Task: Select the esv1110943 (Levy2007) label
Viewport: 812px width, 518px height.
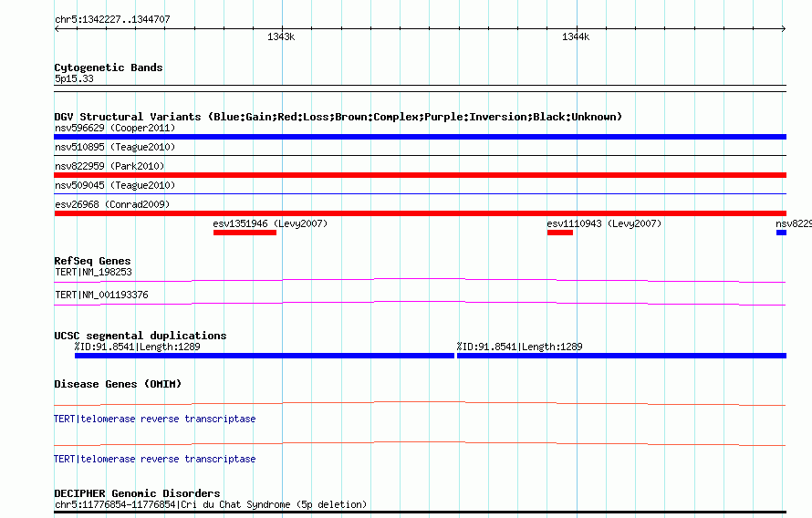Action: click(x=604, y=223)
